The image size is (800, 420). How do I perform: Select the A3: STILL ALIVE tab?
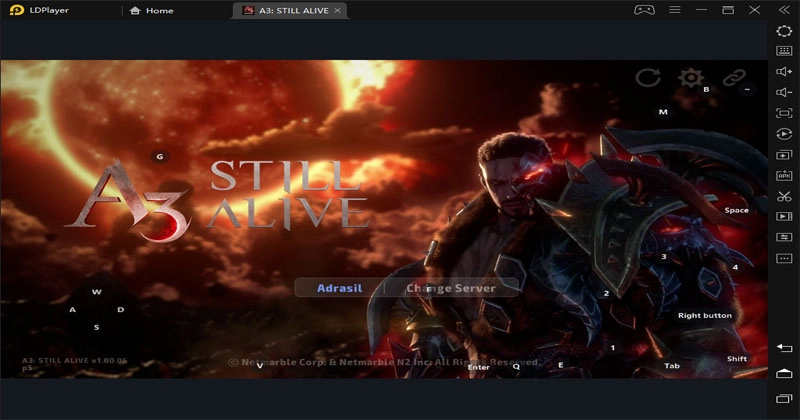coord(287,10)
